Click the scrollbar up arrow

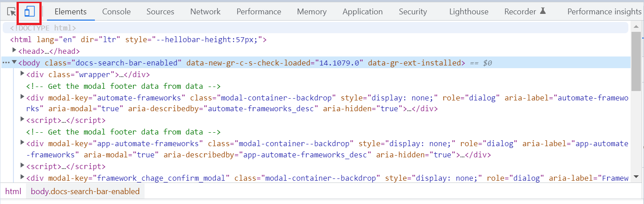point(635,27)
